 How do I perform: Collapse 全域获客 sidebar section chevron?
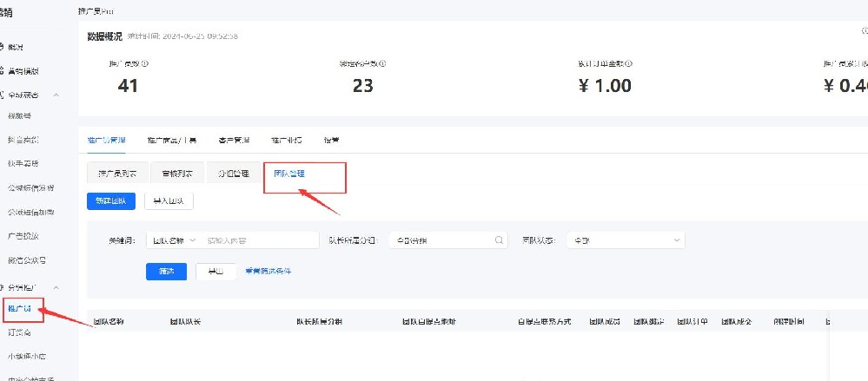[56, 95]
